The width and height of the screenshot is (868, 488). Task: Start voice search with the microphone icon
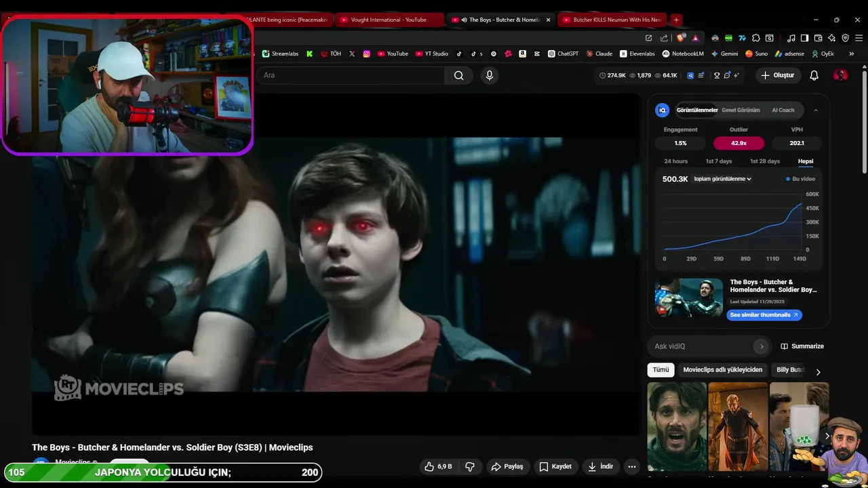(x=490, y=75)
